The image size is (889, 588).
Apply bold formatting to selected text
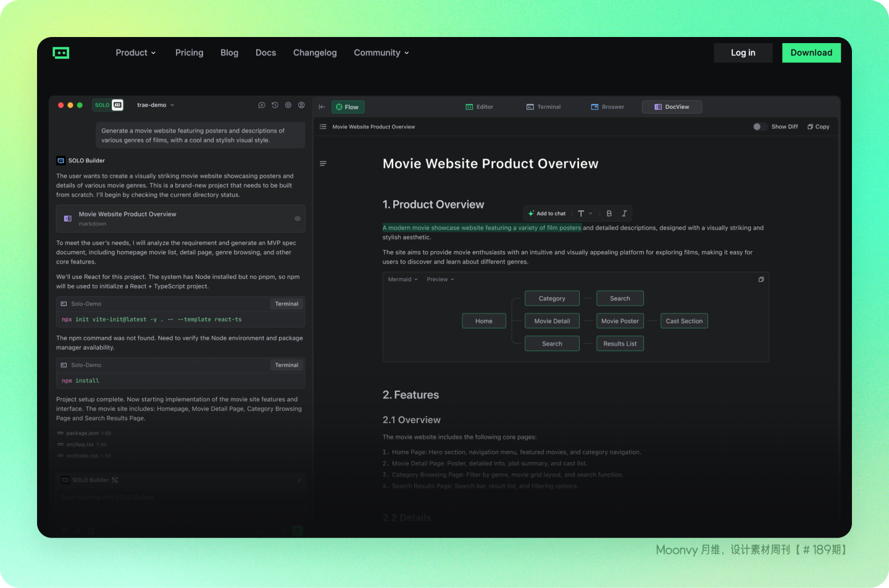[609, 213]
